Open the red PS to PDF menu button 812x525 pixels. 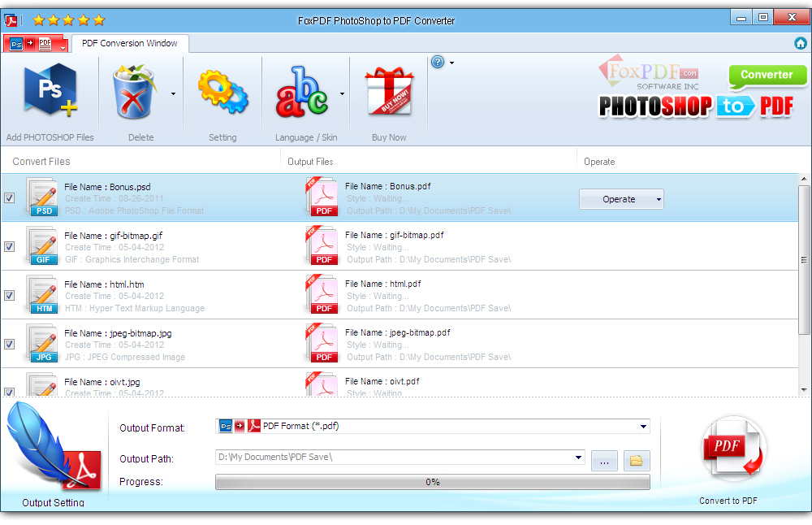tap(36, 44)
